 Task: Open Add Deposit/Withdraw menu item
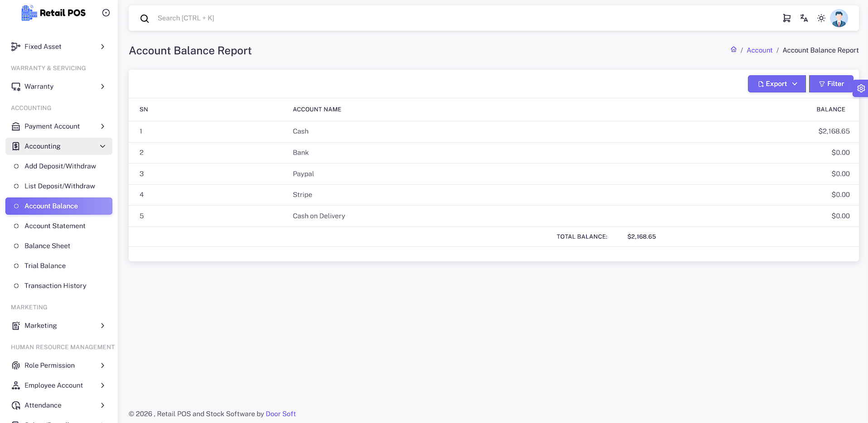[59, 166]
